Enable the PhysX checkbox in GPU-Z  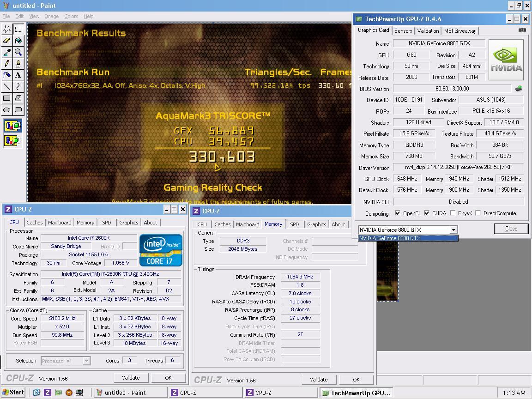pyautogui.click(x=452, y=213)
